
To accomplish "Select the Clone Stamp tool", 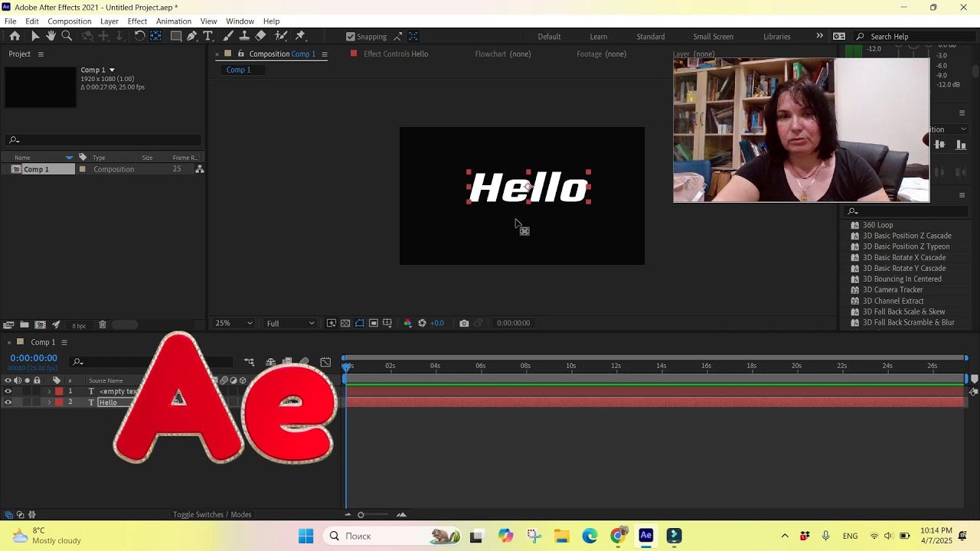I will pos(244,36).
